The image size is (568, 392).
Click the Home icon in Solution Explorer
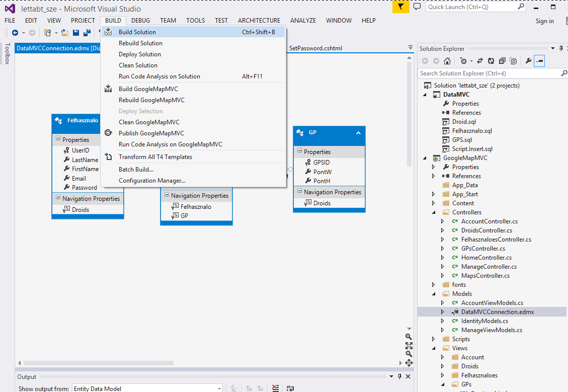pos(447,61)
